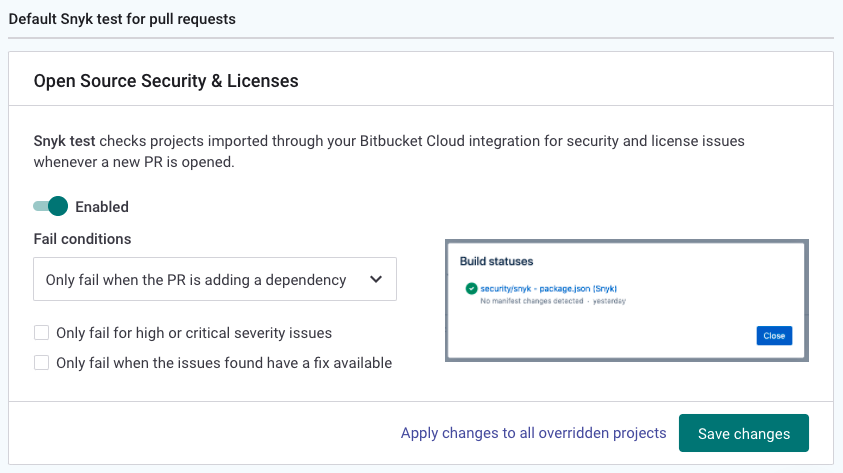Click the 'Open Source Security & Licenses' heading
The image size is (843, 473).
coord(166,81)
